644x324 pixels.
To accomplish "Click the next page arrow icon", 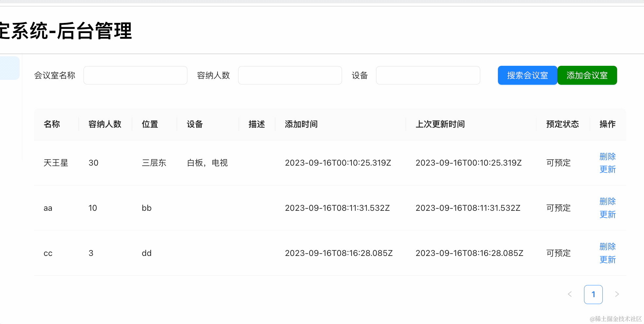I will coord(617,294).
